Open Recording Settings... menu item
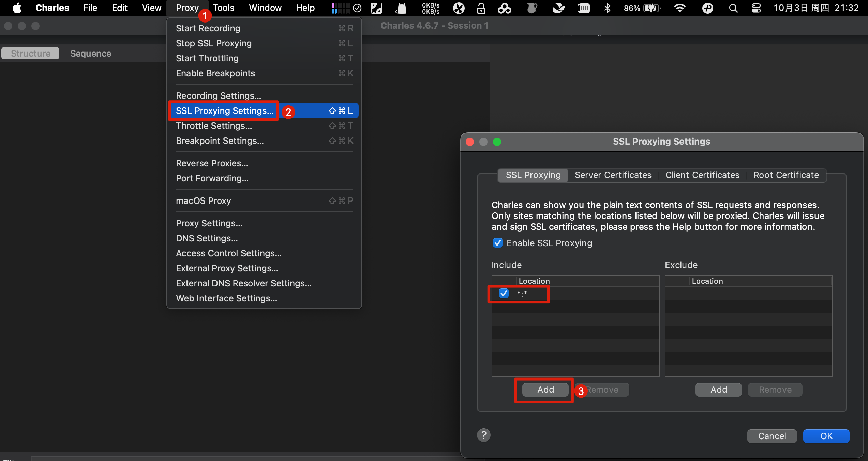Screen dimensions: 868x461 pyautogui.click(x=264, y=96)
